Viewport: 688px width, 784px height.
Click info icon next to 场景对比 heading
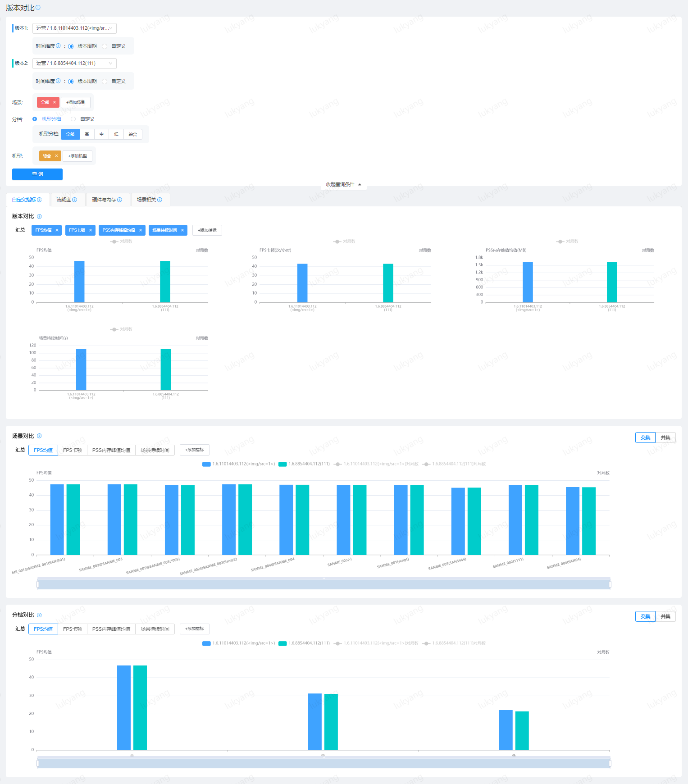39,436
